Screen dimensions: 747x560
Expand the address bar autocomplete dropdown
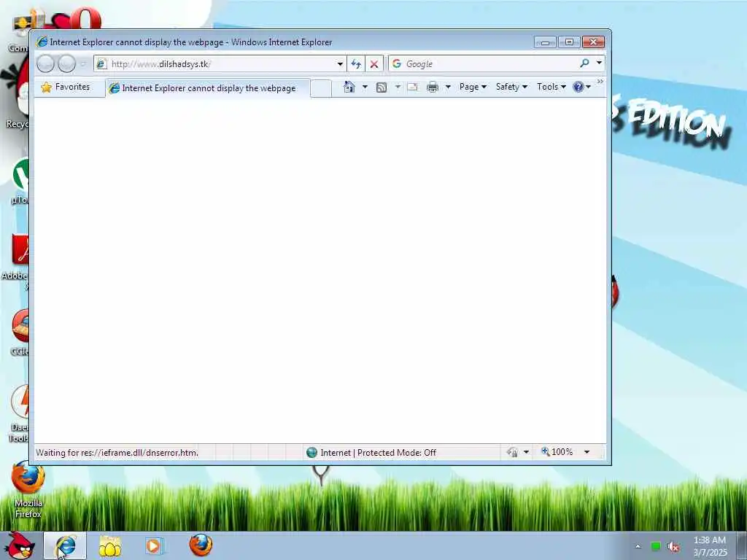[340, 64]
